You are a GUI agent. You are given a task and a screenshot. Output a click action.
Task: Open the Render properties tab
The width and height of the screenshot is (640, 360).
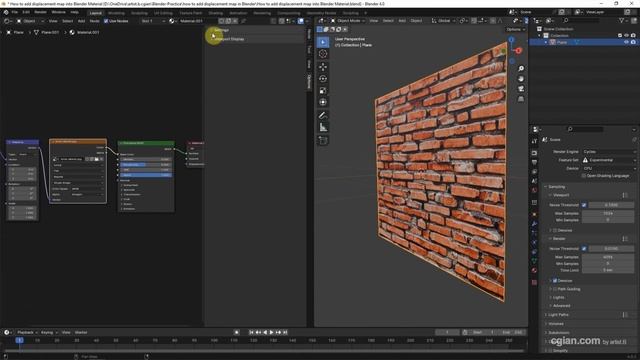[534, 153]
